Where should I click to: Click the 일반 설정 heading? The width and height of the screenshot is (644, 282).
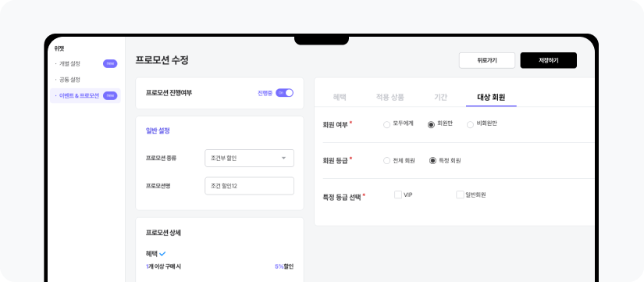(x=158, y=130)
